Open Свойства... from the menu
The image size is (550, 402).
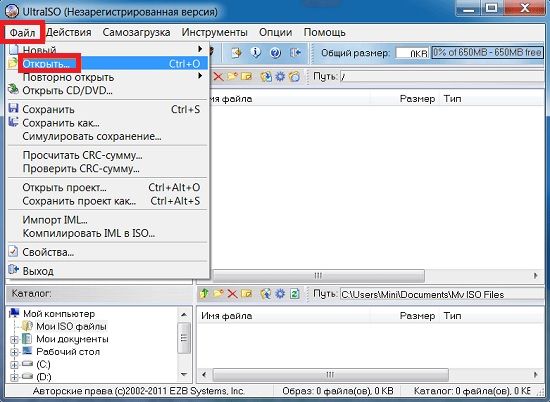coord(108,252)
